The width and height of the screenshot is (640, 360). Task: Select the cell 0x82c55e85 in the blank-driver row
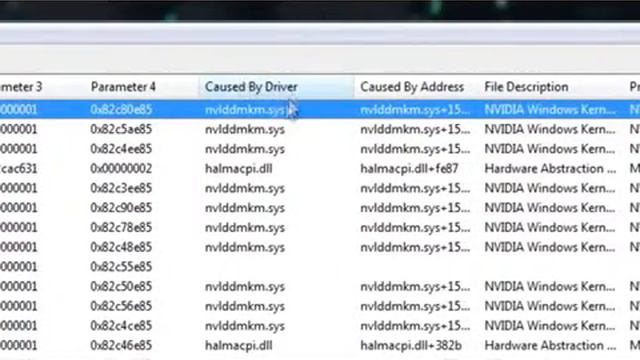pos(121,267)
